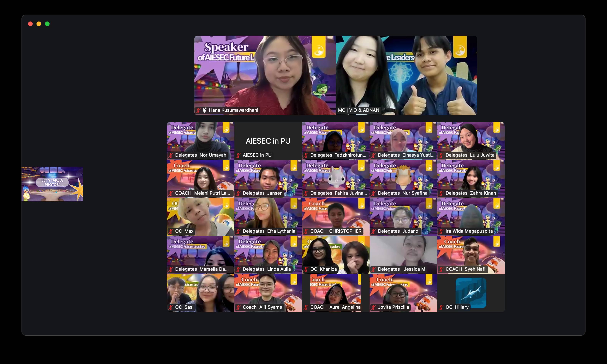Click the 'Jovita Priscilla' name label
Image resolution: width=607 pixels, height=364 pixels.
pyautogui.click(x=394, y=307)
